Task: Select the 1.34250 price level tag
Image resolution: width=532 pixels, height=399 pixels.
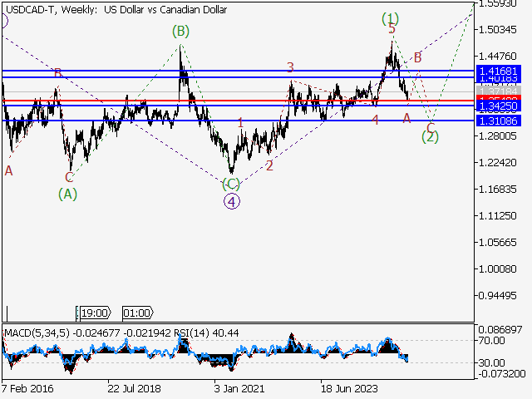Action: click(x=499, y=106)
